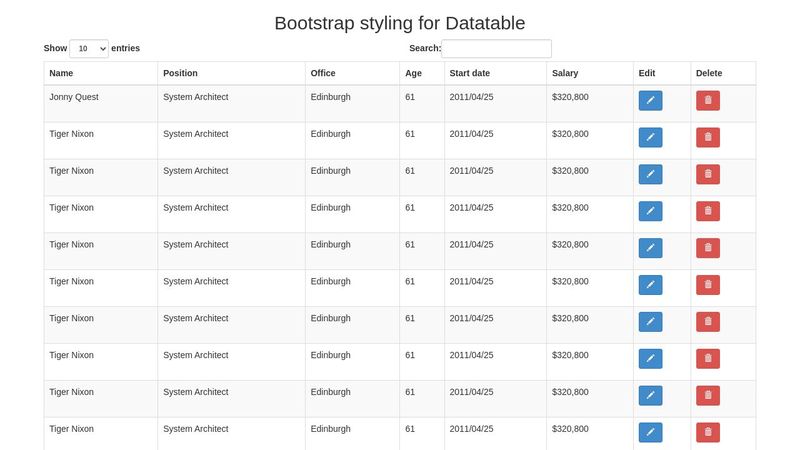Screen dimensions: 800x450
Task: Click the Jonny Quest name cell
Action: pyautogui.click(x=74, y=97)
